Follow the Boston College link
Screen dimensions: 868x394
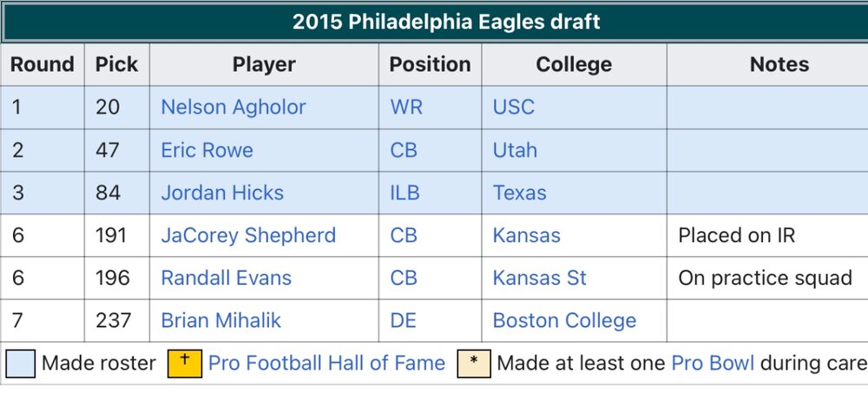565,320
